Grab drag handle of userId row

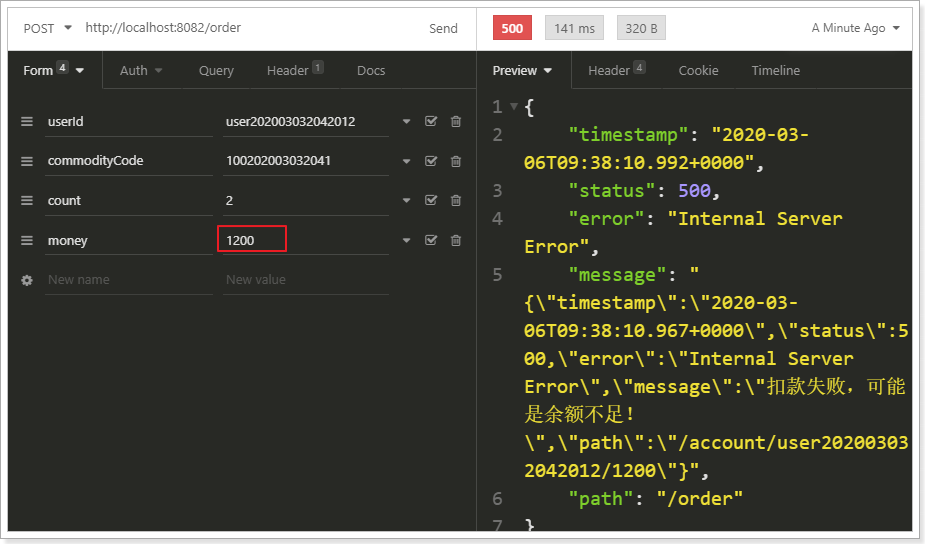pyautogui.click(x=27, y=121)
